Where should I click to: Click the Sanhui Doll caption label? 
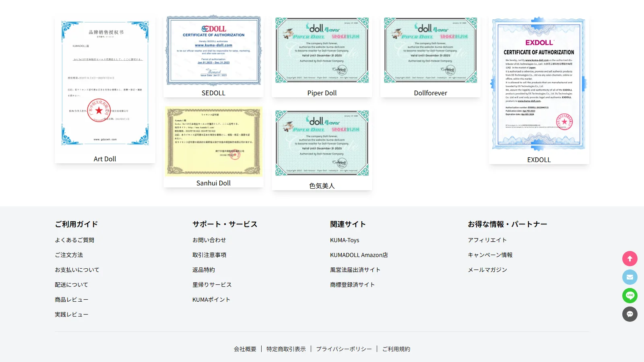(213, 183)
